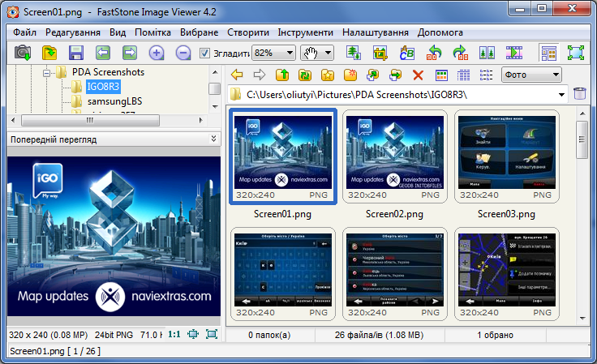
Task: Open the Допомога menu
Action: 440,32
